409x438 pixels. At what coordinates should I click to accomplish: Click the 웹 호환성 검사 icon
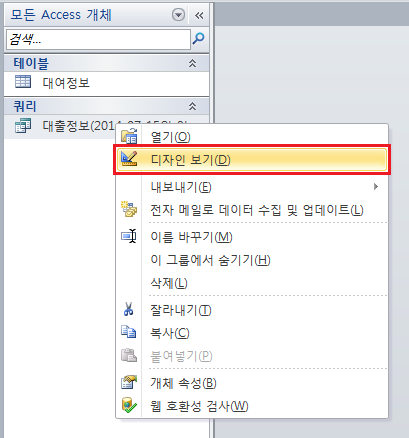pos(129,405)
